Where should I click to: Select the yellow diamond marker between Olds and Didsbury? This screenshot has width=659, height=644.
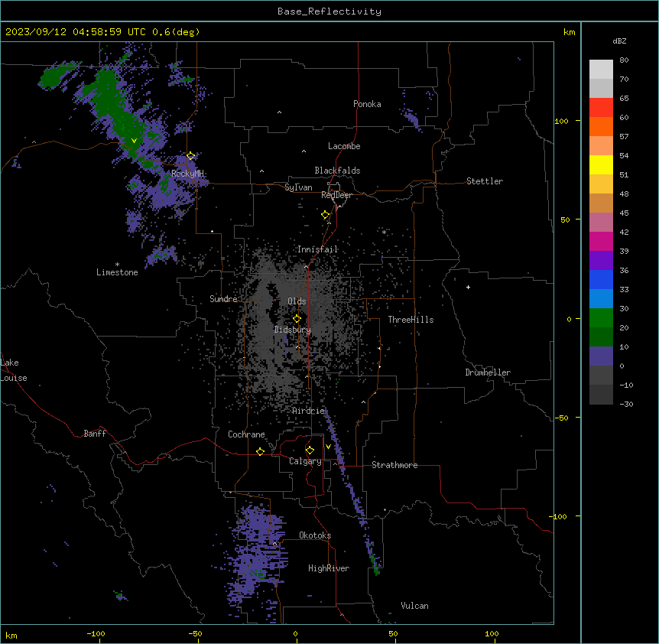(297, 319)
